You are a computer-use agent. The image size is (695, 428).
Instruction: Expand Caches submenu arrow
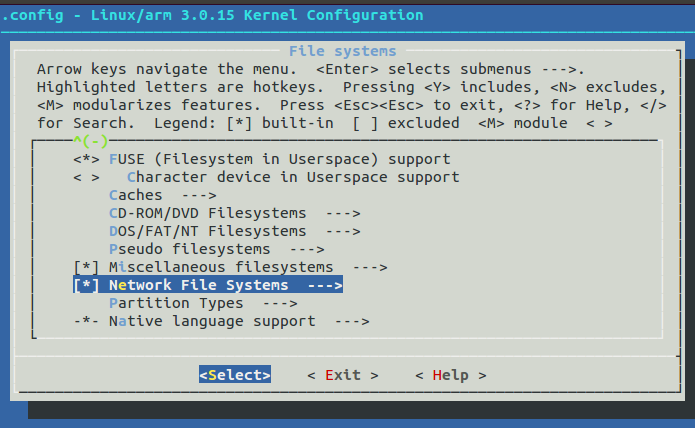[199, 195]
